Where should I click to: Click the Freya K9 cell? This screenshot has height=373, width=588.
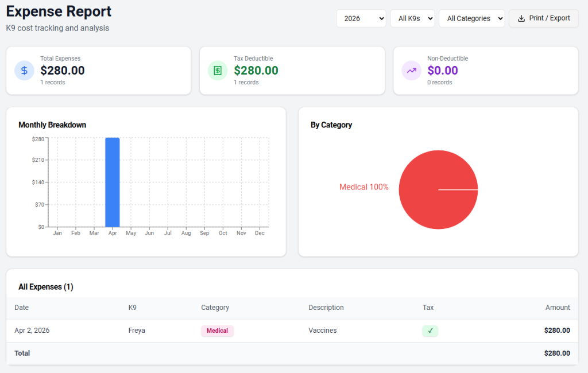pyautogui.click(x=137, y=331)
